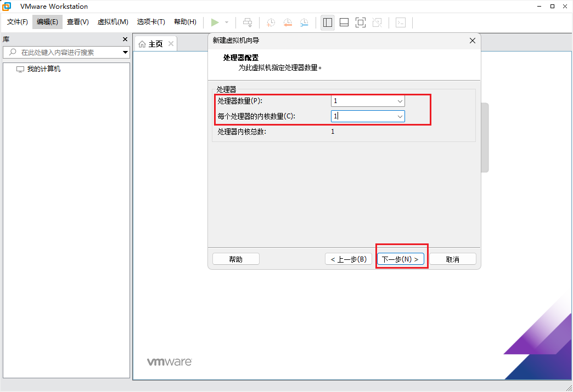
Task: Minimize the VMware Workstation window
Action: (x=540, y=6)
